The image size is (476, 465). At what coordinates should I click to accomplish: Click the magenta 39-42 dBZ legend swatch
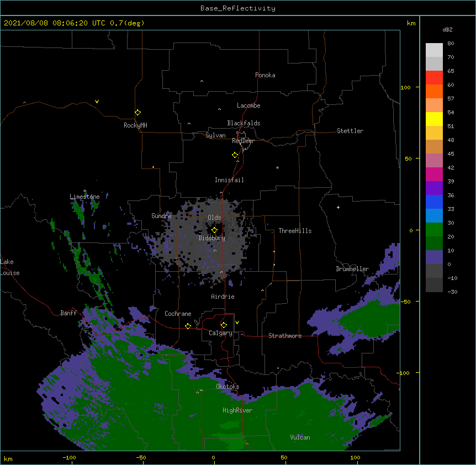click(x=434, y=174)
